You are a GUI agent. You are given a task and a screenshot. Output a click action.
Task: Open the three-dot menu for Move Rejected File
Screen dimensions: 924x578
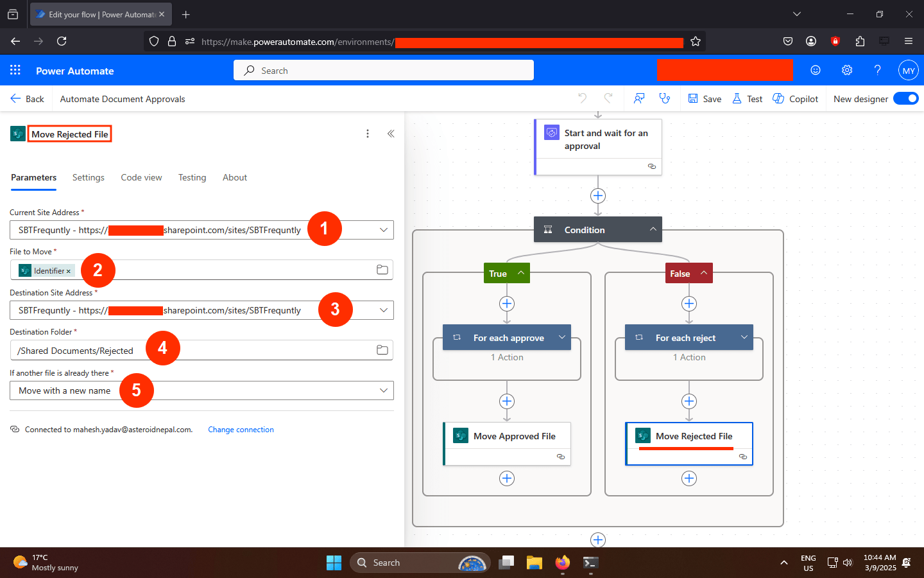pyautogui.click(x=368, y=134)
